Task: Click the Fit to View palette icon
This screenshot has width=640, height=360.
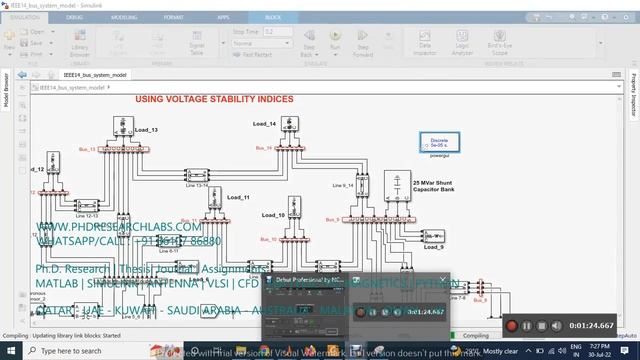Action: click(x=22, y=118)
